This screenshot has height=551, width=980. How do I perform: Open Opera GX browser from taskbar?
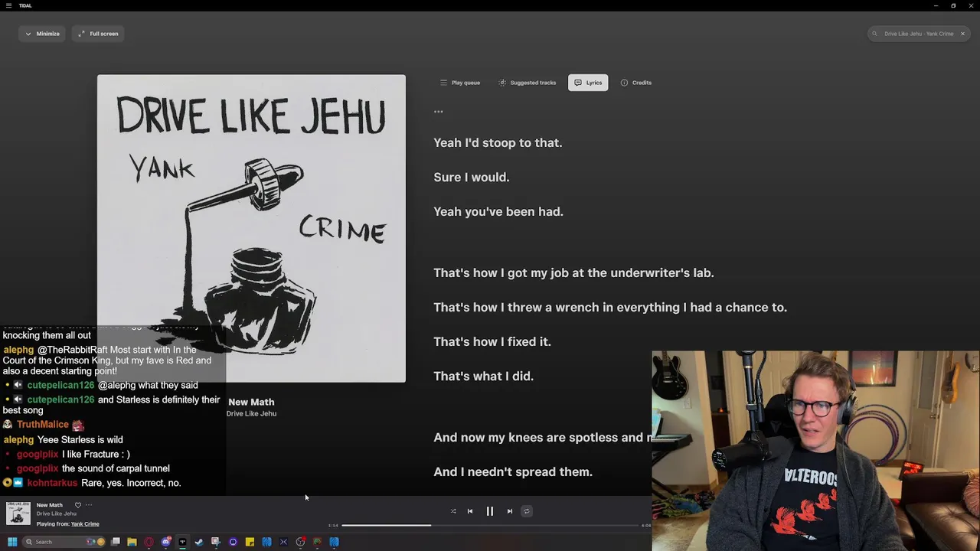coord(149,542)
